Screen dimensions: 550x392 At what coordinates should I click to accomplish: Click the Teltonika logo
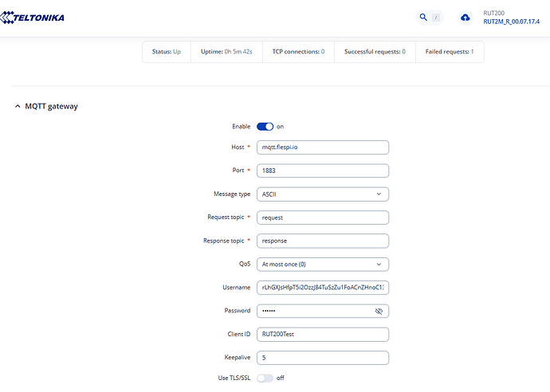point(33,17)
